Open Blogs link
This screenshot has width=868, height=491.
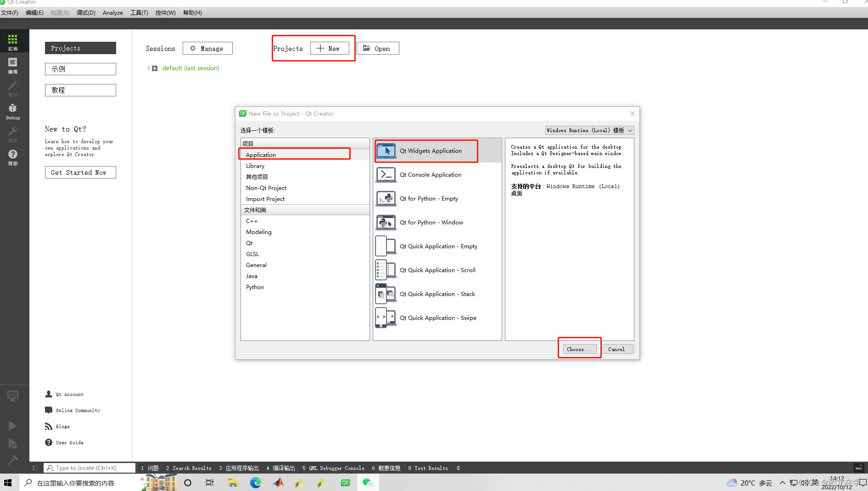tap(57, 426)
